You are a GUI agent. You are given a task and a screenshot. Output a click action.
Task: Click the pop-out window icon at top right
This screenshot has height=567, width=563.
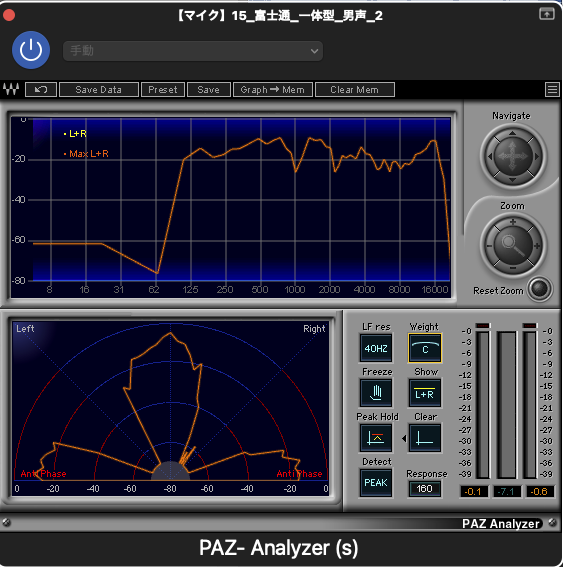pyautogui.click(x=547, y=14)
